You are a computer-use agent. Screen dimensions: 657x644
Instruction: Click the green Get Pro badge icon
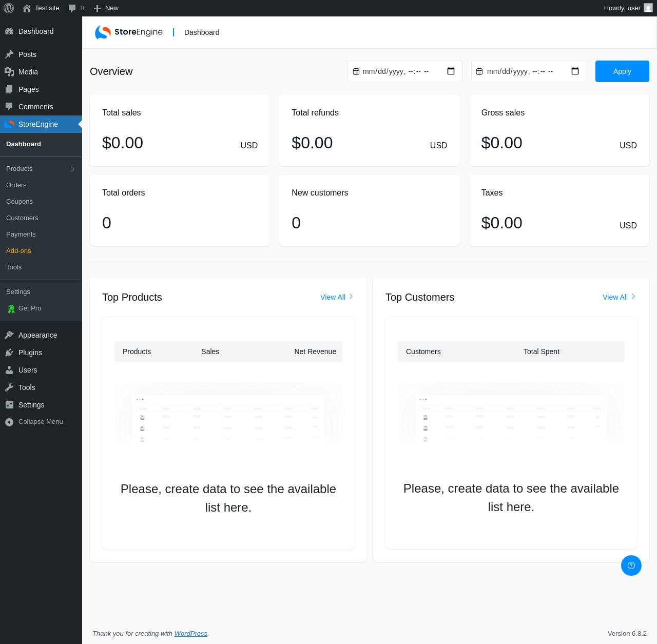coord(11,308)
